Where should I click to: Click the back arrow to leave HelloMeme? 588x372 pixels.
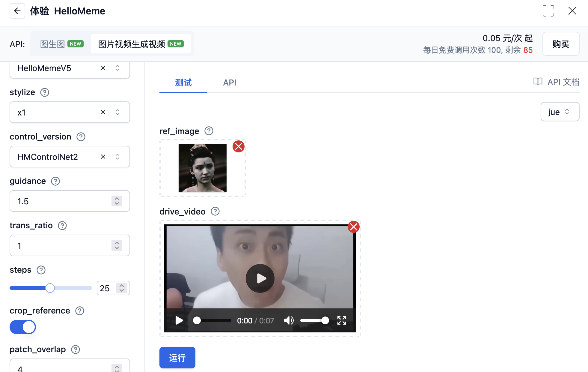(x=17, y=11)
